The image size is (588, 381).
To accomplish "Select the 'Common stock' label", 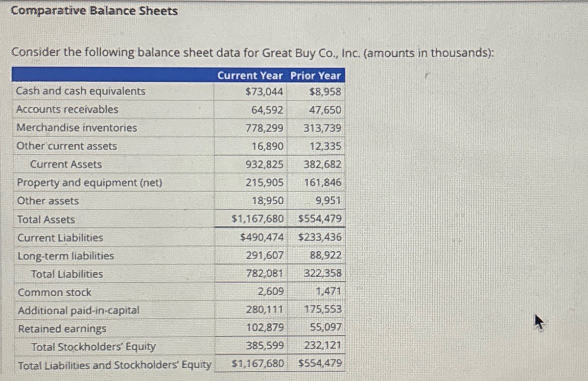I will [55, 292].
